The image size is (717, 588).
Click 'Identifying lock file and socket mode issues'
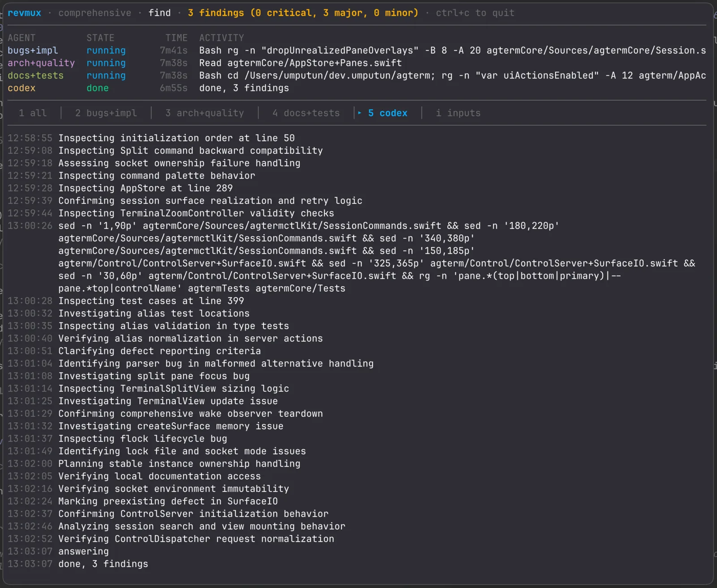click(x=182, y=451)
